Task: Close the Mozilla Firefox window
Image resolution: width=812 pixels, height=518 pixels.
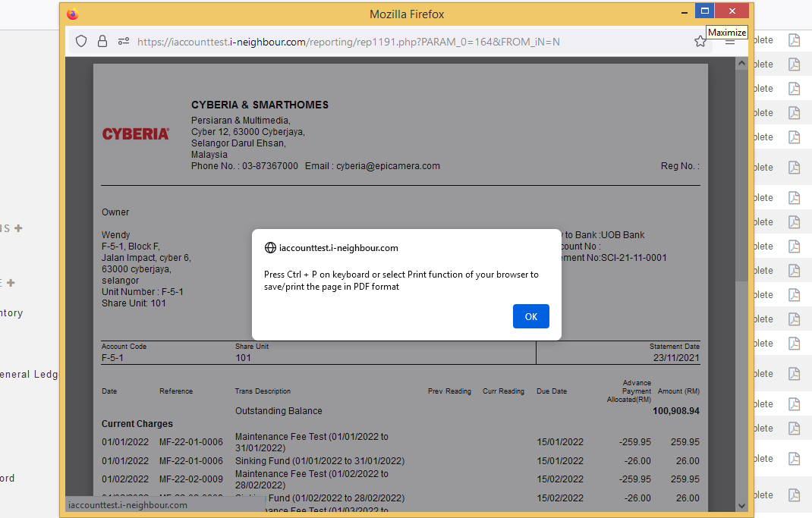Action: (x=732, y=11)
